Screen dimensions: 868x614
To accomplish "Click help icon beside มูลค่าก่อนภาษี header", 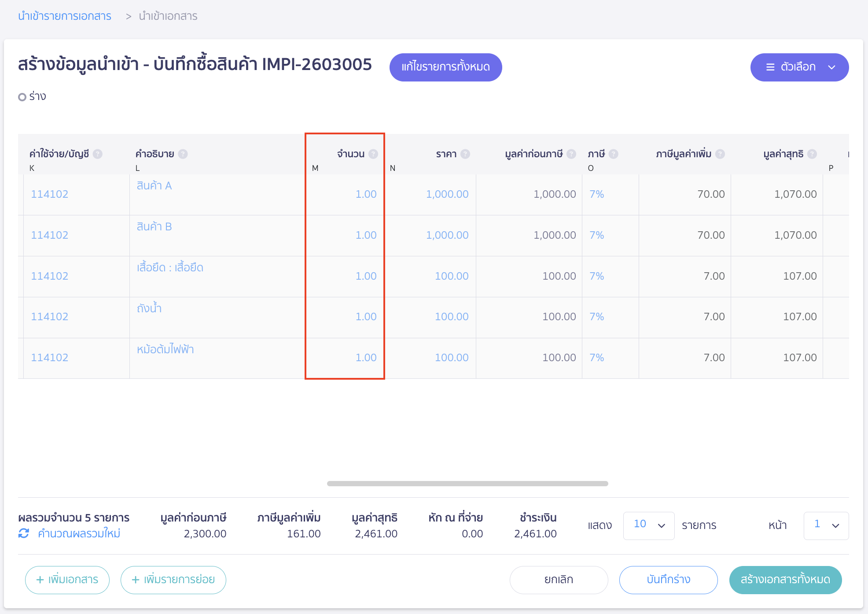I will [x=571, y=154].
